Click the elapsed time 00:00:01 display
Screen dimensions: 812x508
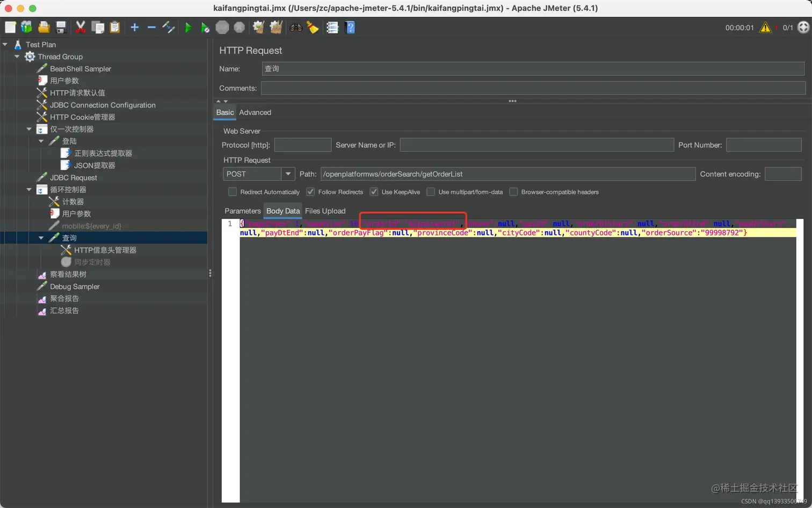[x=740, y=27]
